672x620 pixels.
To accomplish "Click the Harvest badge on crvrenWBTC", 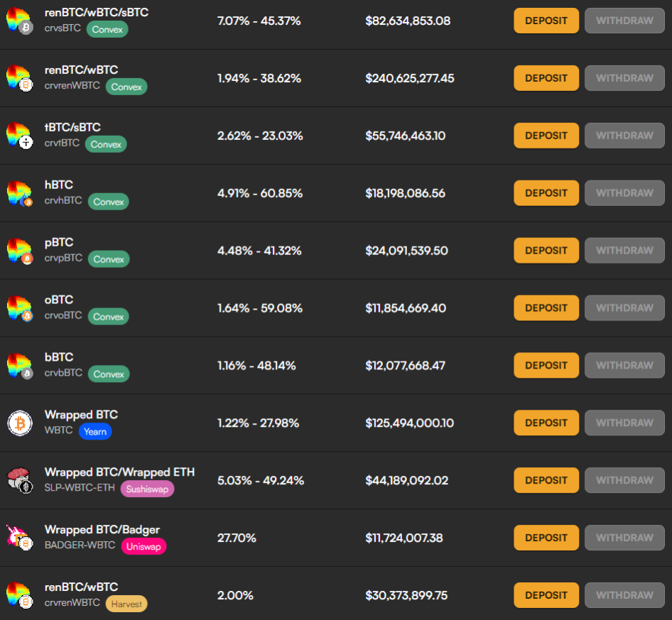I will 126,604.
